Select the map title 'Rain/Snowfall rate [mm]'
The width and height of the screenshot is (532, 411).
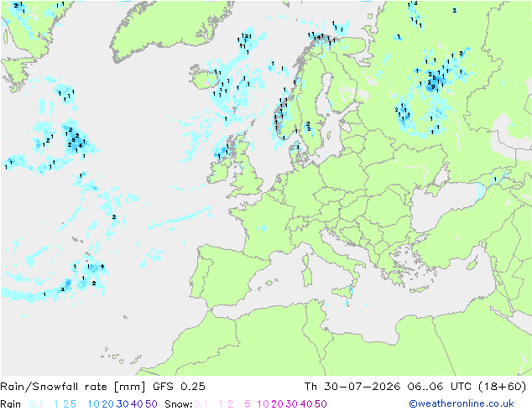[x=73, y=387]
